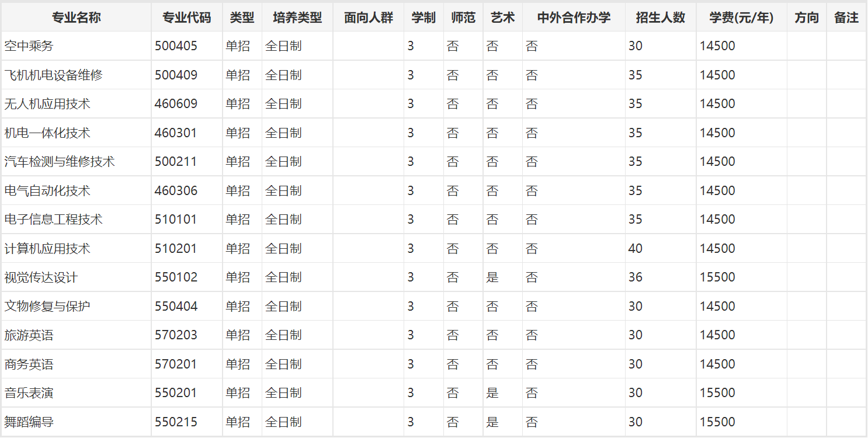The width and height of the screenshot is (868, 438).
Task: Click 全日制 in the 商务英语 row
Action: click(283, 364)
